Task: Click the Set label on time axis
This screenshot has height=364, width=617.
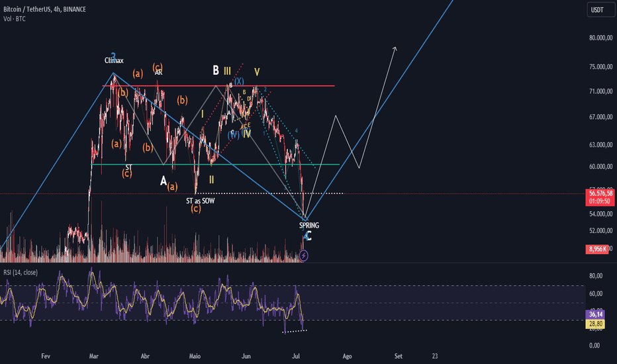Action: [399, 356]
